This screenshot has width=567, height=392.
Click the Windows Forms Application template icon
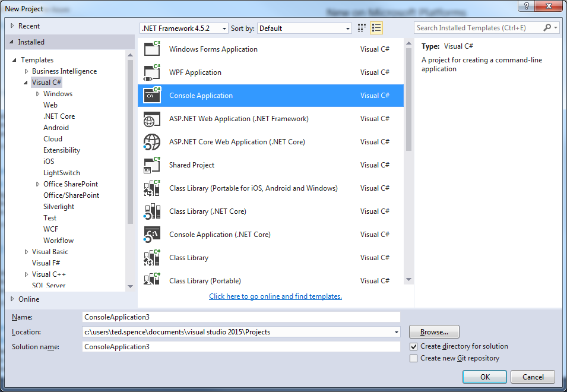coord(152,49)
